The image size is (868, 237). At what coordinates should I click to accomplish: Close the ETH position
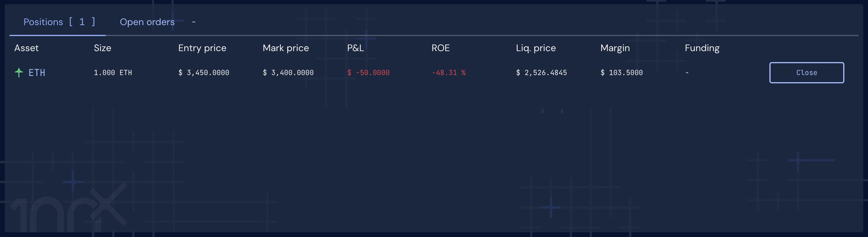pos(806,72)
